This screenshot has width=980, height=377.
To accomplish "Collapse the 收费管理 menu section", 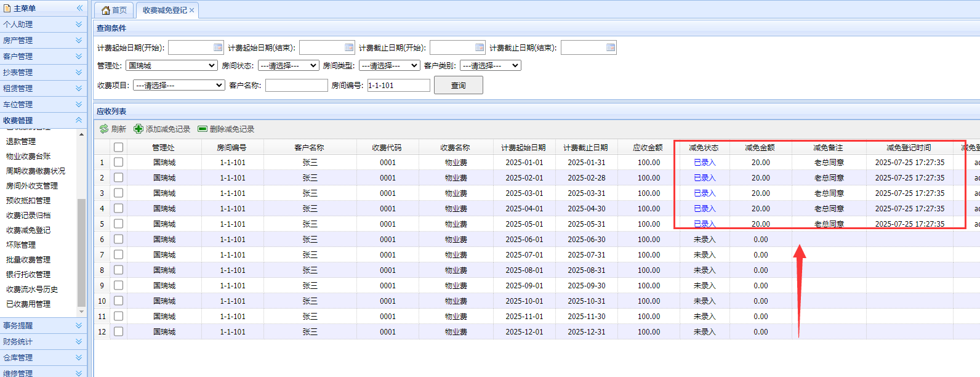I will click(43, 120).
